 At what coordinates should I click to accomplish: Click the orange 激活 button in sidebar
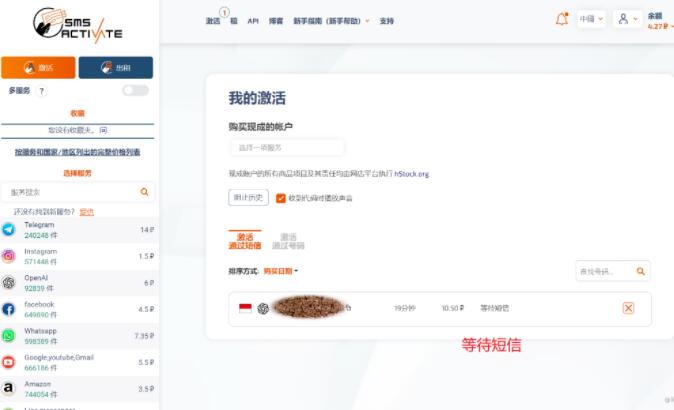pos(38,67)
